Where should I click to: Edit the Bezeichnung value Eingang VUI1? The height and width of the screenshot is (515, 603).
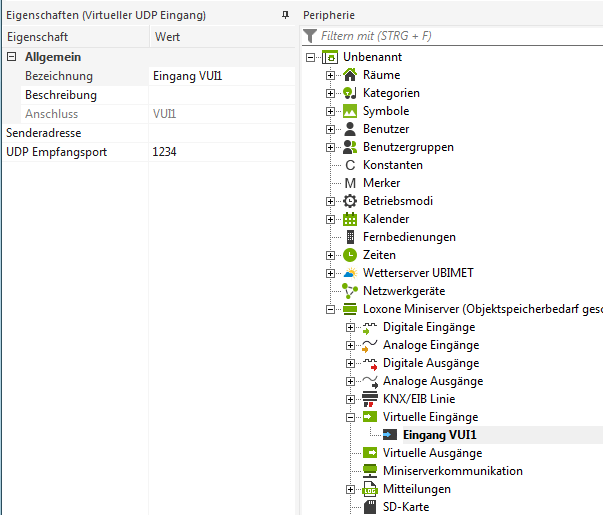tap(222, 76)
